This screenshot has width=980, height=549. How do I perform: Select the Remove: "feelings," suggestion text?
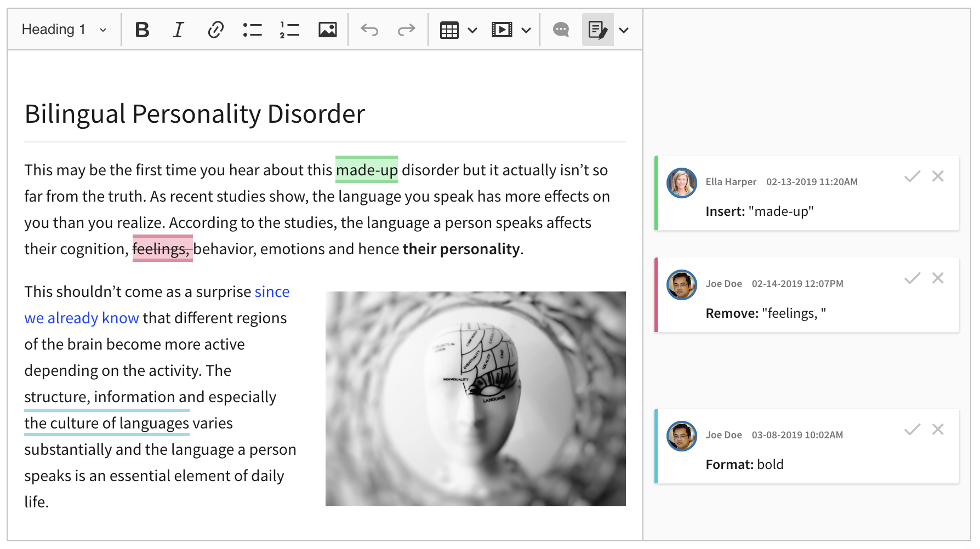(x=766, y=313)
